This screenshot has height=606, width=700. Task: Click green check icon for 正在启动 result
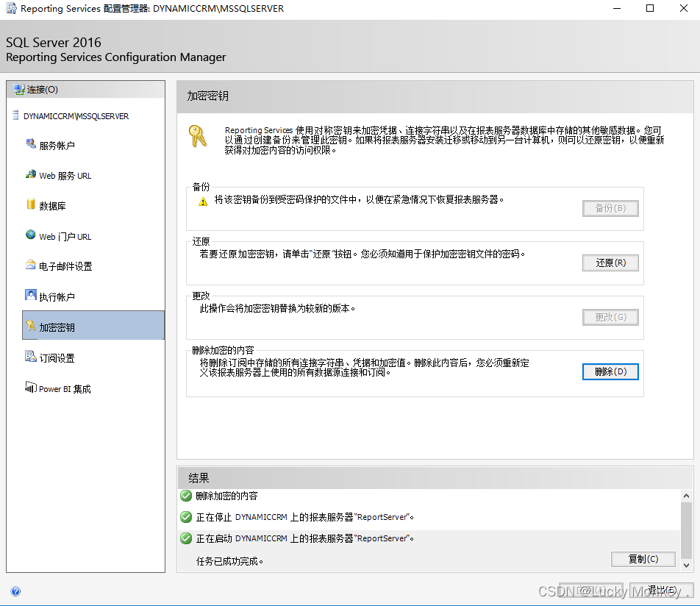[186, 538]
